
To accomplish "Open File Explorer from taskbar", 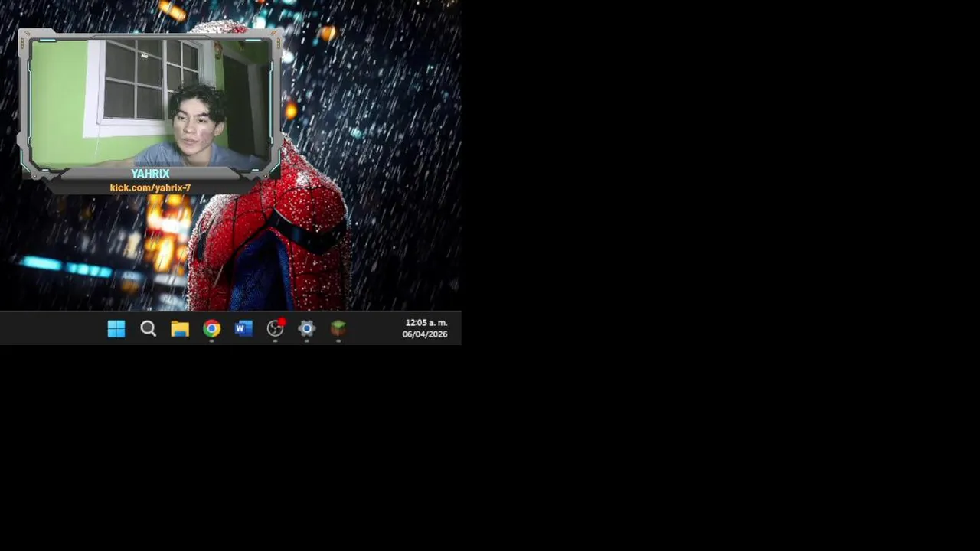I will coord(180,329).
